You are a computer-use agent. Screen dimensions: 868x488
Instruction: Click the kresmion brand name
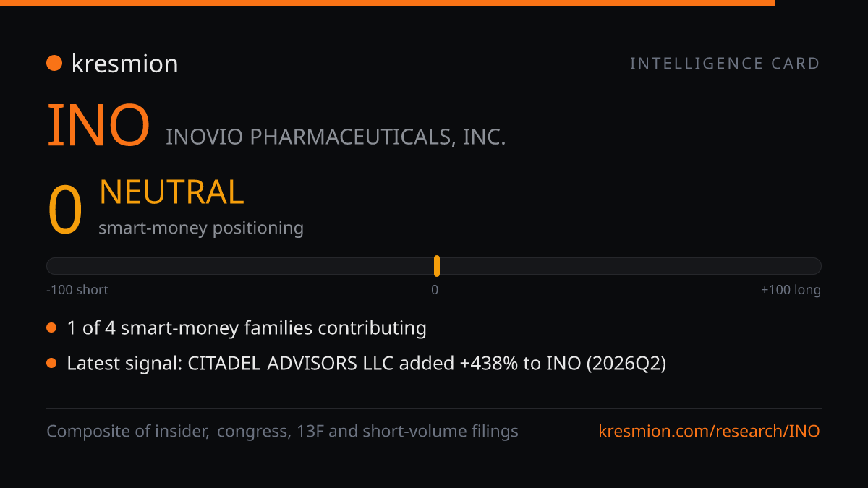tap(124, 64)
